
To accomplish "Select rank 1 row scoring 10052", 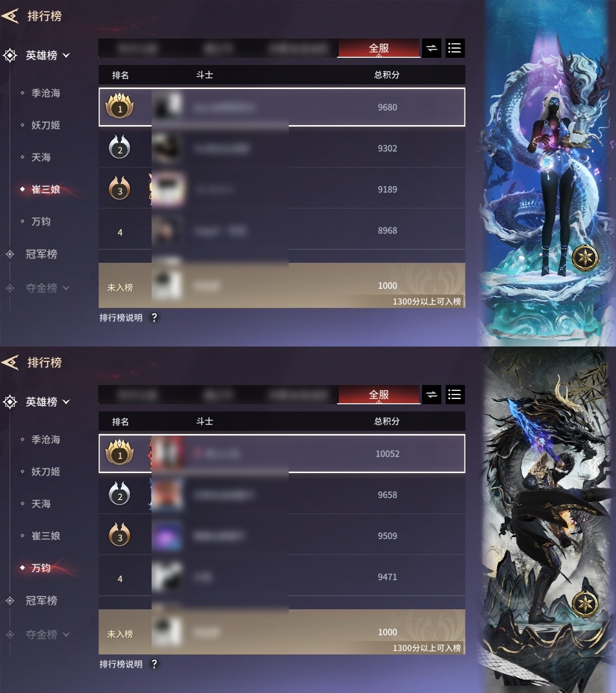I will [x=282, y=453].
